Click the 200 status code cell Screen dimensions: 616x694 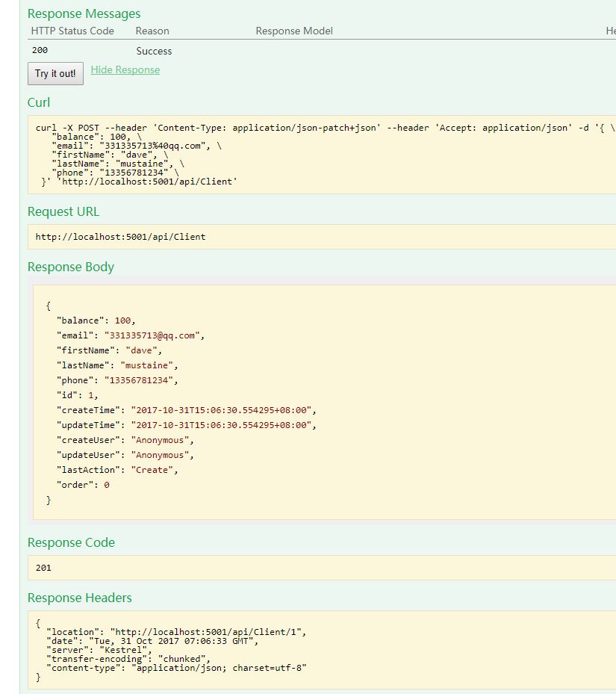point(40,51)
